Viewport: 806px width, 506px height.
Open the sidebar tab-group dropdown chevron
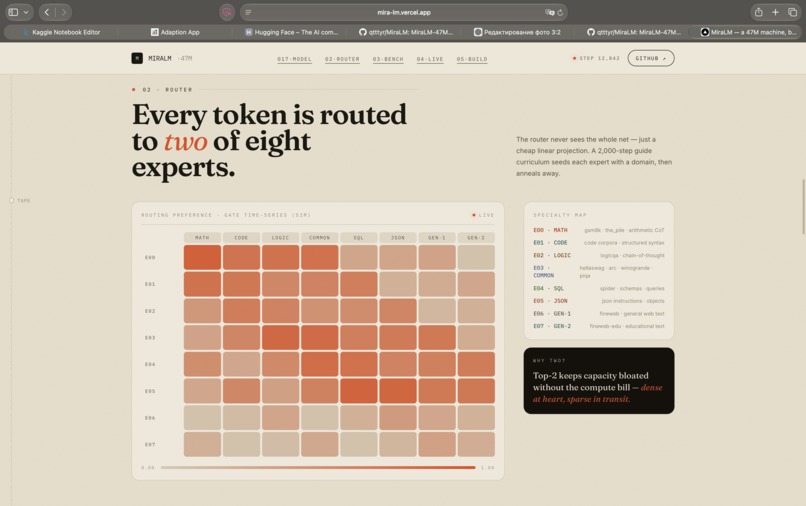[x=26, y=12]
